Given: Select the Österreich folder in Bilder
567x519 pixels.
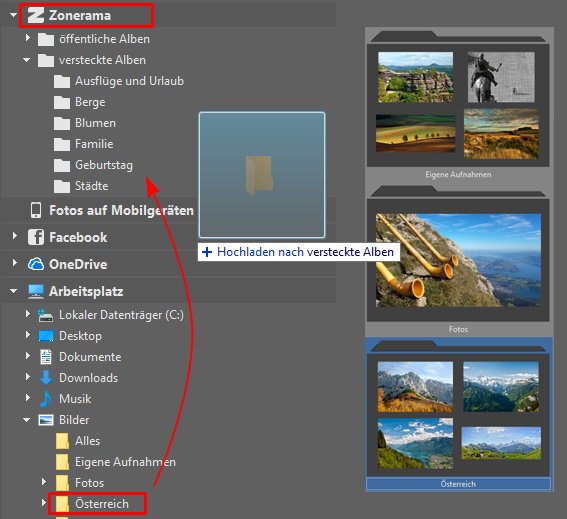Looking at the screenshot, I should point(102,503).
